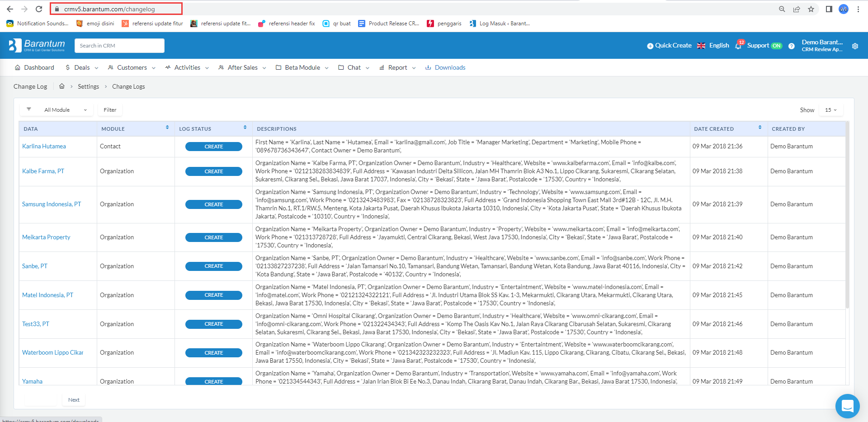Viewport: 868px width, 422px height.
Task: Click the filter lines icon beside All Module
Action: 29,109
